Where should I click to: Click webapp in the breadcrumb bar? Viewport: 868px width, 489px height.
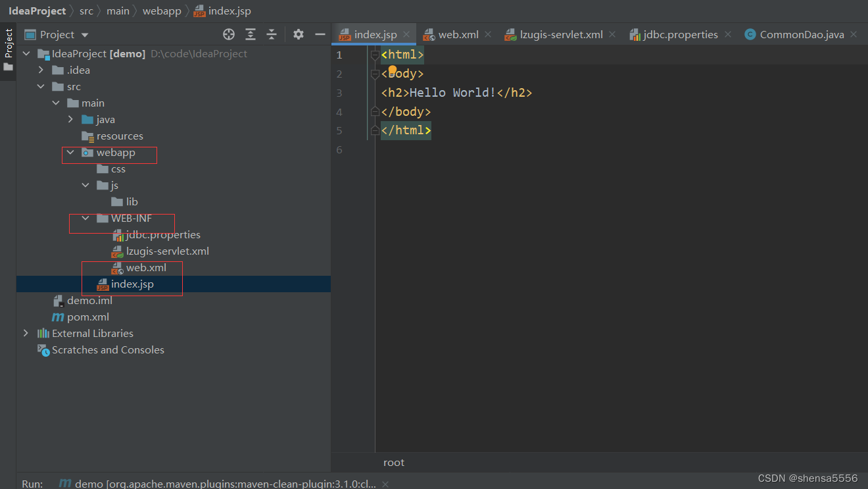coord(161,11)
